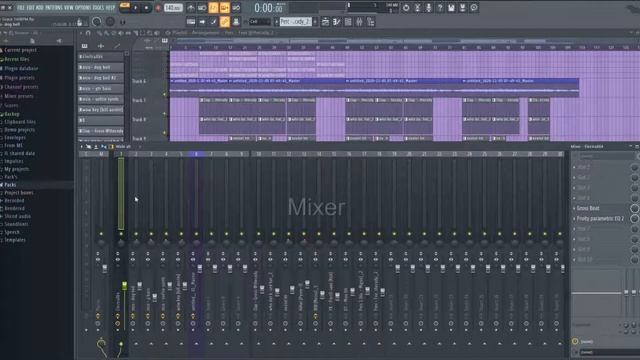Toggle the highlighted blend recording icon

225,8
